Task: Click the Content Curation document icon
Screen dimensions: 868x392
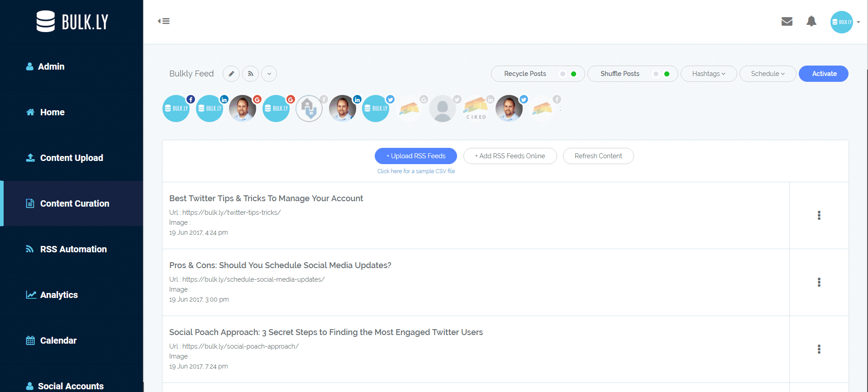Action: pyautogui.click(x=30, y=203)
